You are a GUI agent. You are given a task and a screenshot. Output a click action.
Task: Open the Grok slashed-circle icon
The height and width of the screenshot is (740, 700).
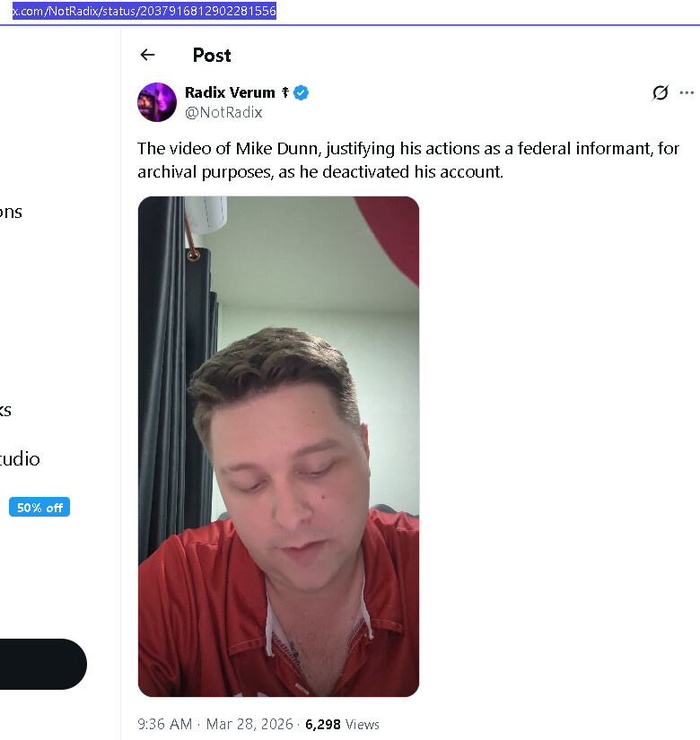point(661,92)
